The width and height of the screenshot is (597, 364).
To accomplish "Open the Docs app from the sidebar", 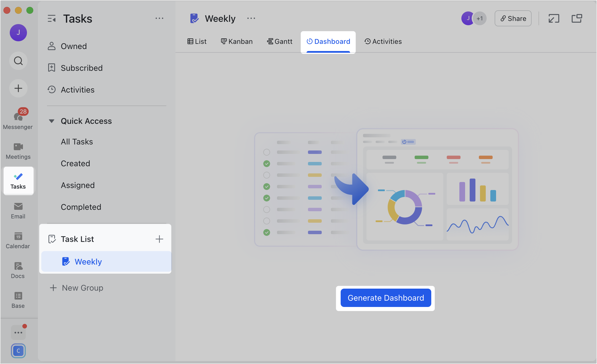I will pyautogui.click(x=18, y=269).
